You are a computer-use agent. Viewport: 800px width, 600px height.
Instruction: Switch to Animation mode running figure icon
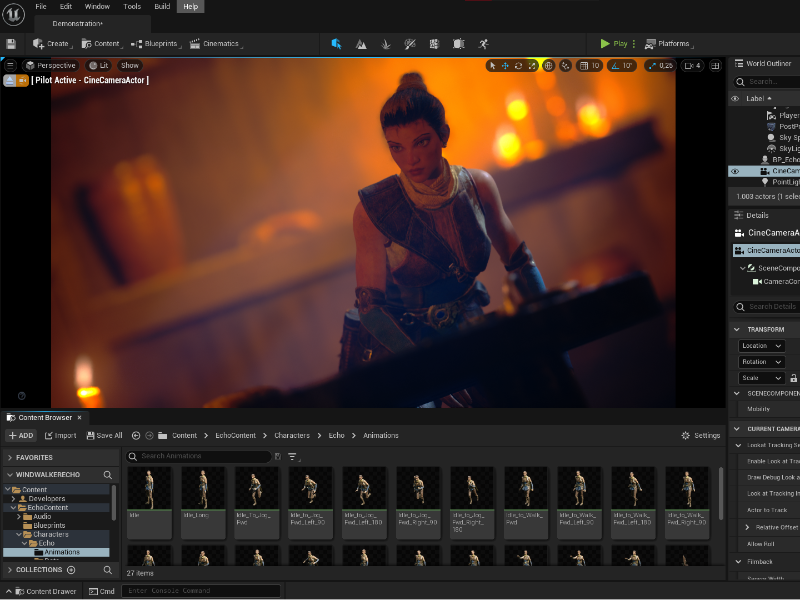tap(483, 44)
